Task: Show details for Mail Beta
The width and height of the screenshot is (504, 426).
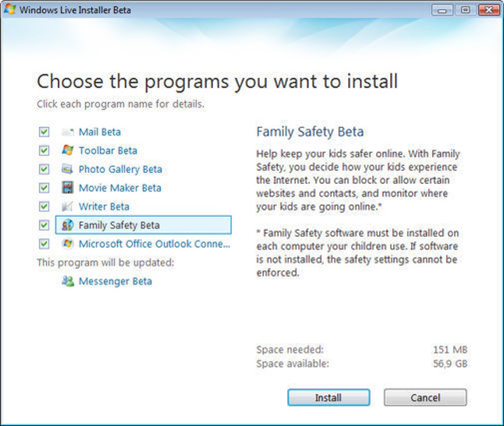Action: (x=100, y=132)
